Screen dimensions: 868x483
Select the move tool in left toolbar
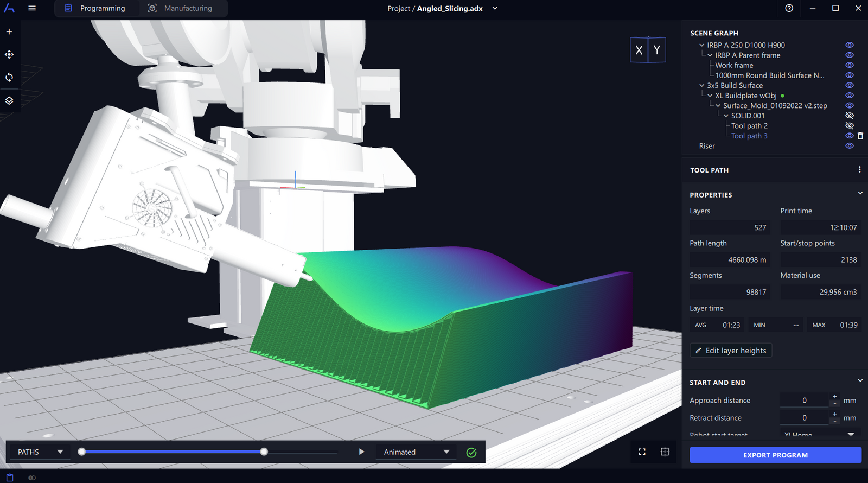pos(9,55)
